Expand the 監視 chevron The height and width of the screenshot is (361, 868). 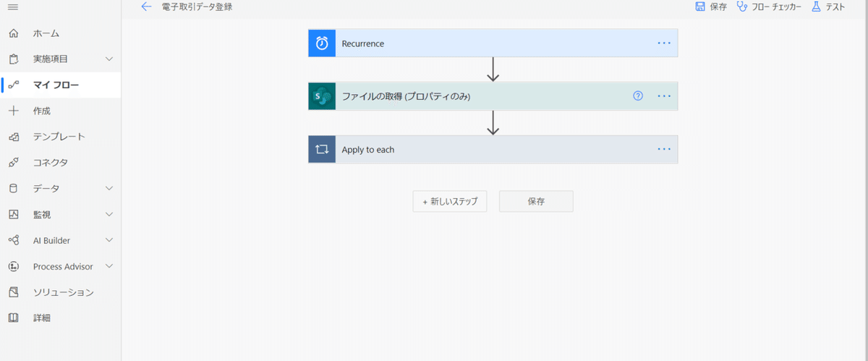point(109,215)
